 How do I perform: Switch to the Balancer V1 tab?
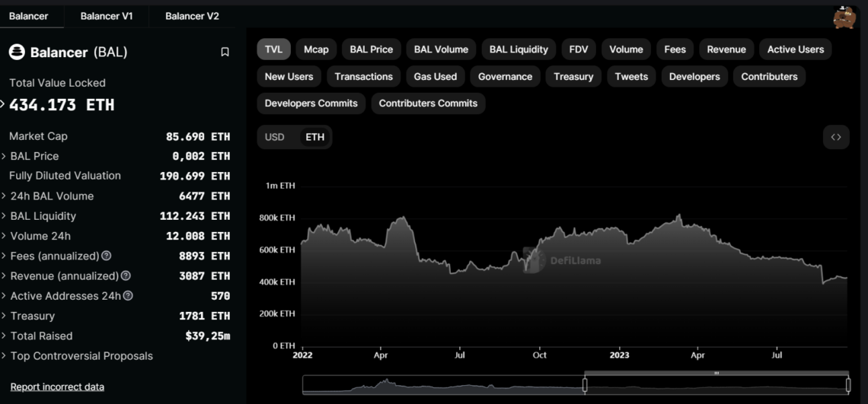click(x=107, y=16)
